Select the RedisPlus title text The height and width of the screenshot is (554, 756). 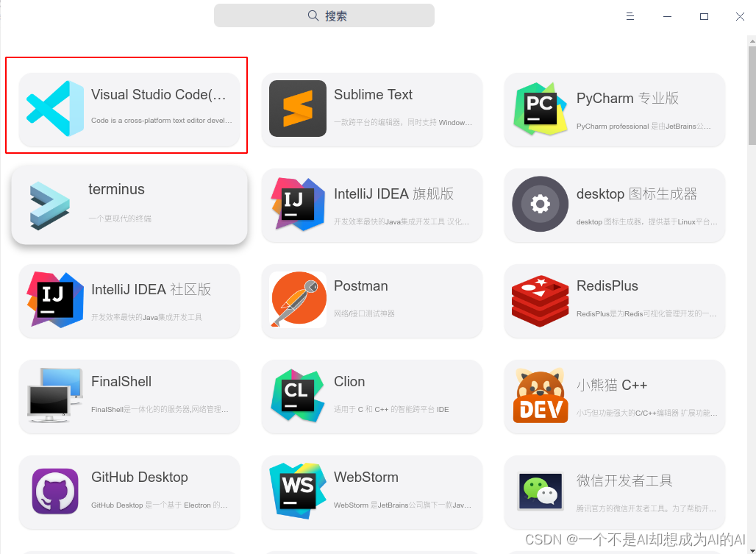coord(607,286)
